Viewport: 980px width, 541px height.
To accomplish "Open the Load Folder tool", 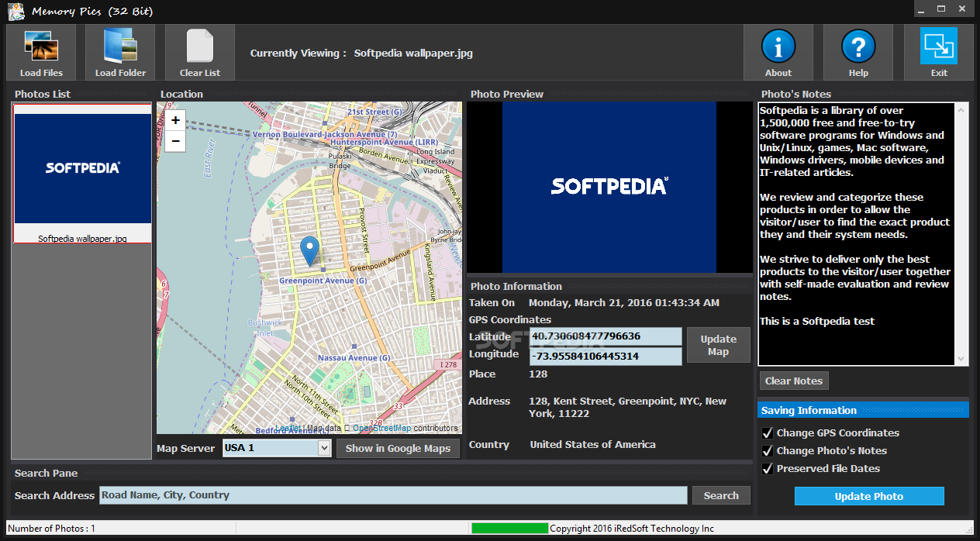I will [120, 52].
